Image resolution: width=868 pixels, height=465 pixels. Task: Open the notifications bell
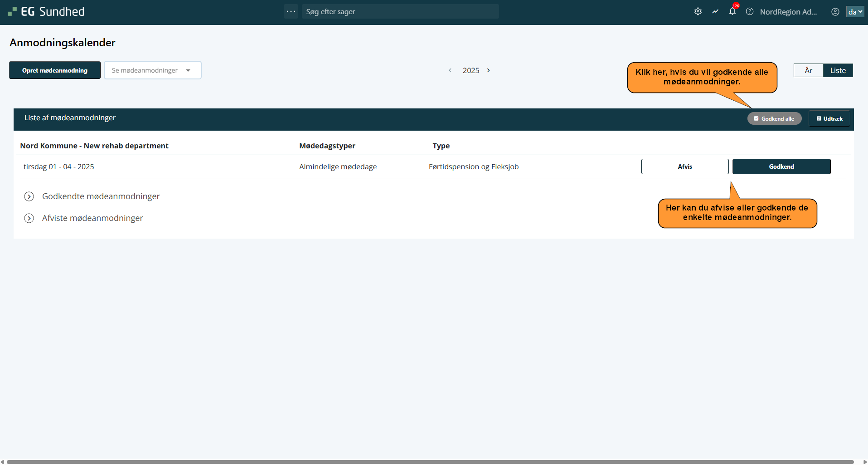coord(732,12)
